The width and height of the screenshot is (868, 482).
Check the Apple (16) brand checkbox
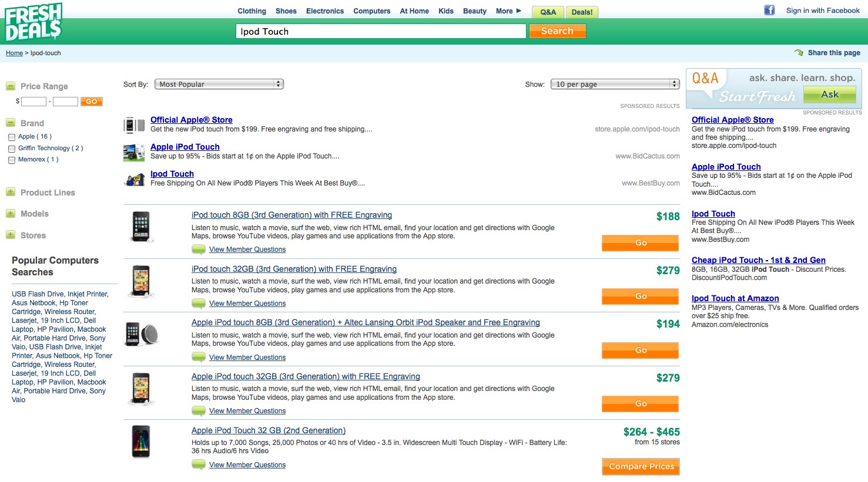(x=11, y=137)
